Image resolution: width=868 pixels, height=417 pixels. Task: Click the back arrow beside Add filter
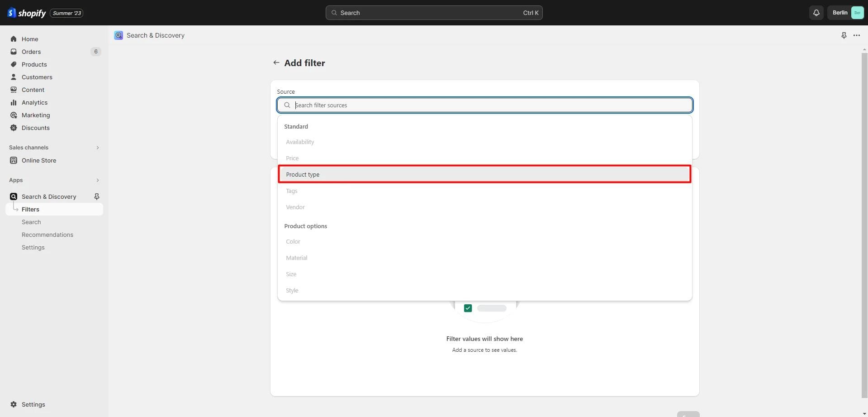point(276,62)
